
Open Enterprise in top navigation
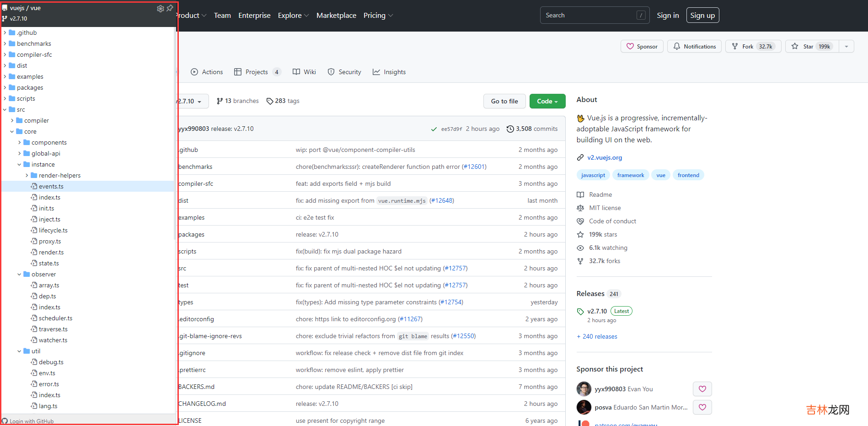(254, 16)
